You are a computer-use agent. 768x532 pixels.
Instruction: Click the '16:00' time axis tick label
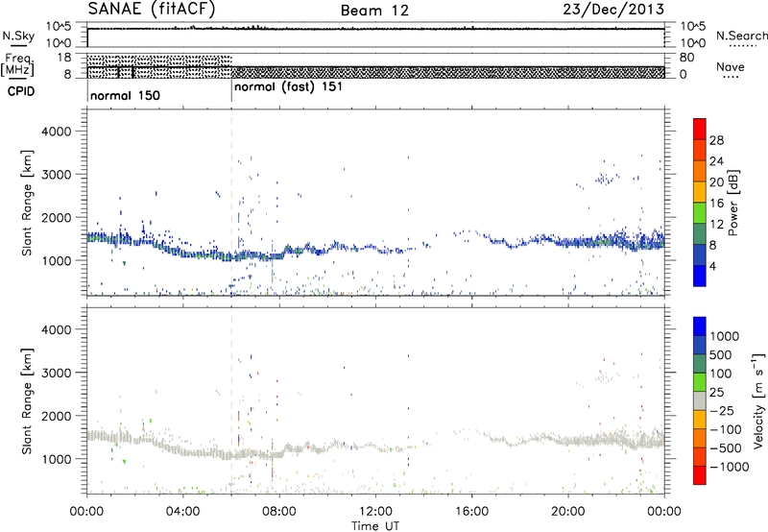tap(471, 512)
